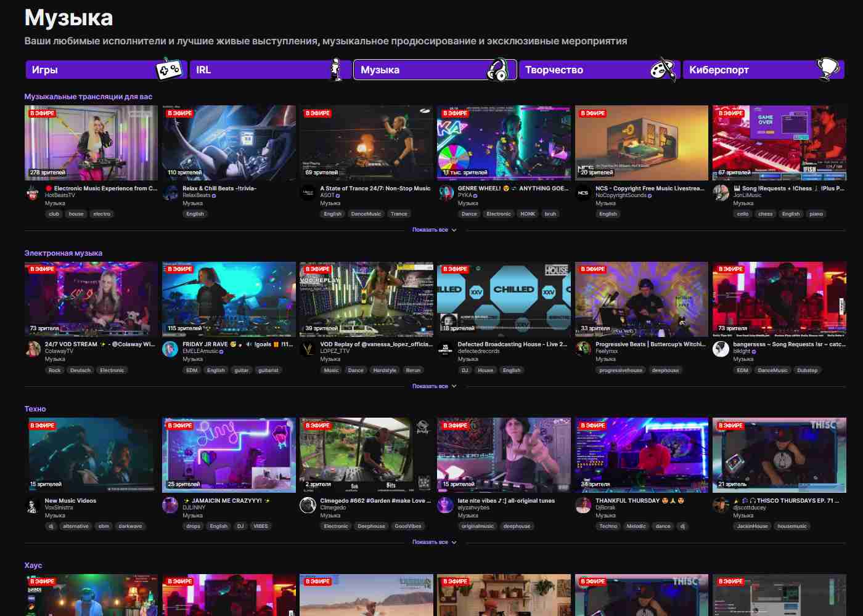This screenshot has width=863, height=616.
Task: Expand all streams under Электронная музыка
Action: [x=434, y=386]
